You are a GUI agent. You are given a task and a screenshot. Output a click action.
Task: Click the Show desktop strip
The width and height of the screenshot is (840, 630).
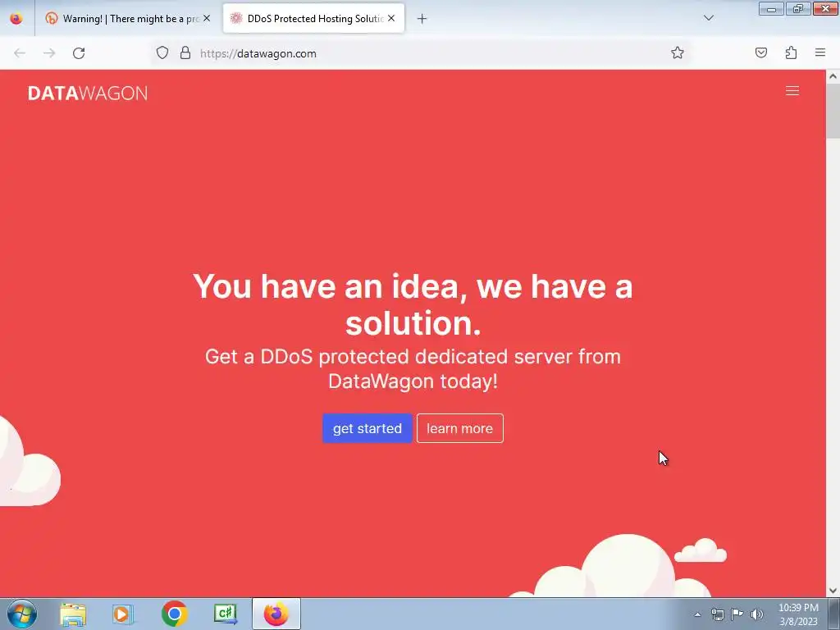[x=834, y=614]
